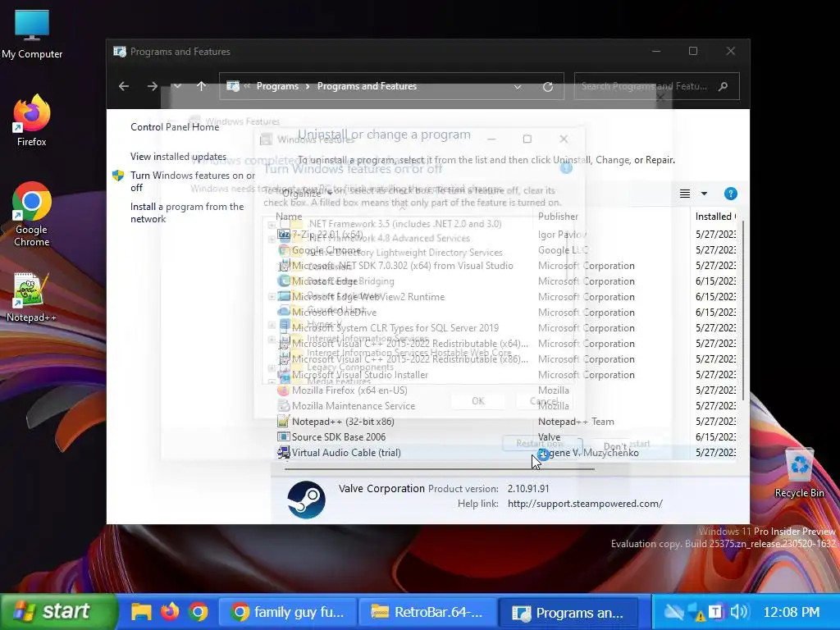Switch to Programs and Features taskbar item

point(569,612)
